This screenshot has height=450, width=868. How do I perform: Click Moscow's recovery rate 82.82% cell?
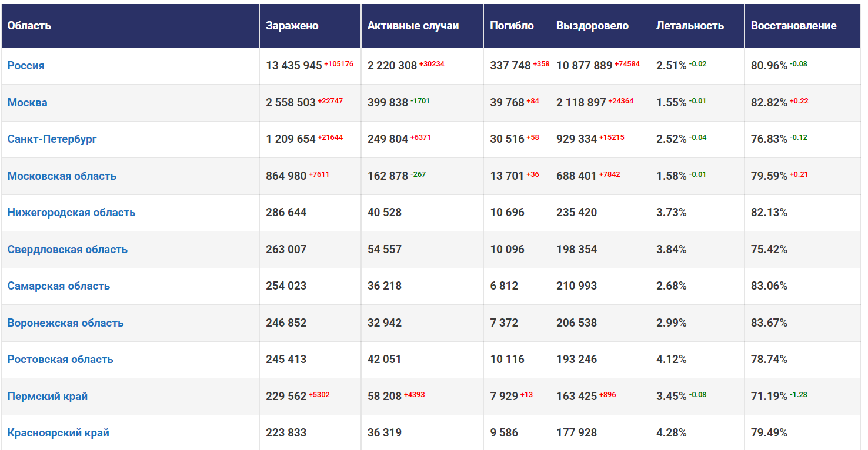[769, 103]
